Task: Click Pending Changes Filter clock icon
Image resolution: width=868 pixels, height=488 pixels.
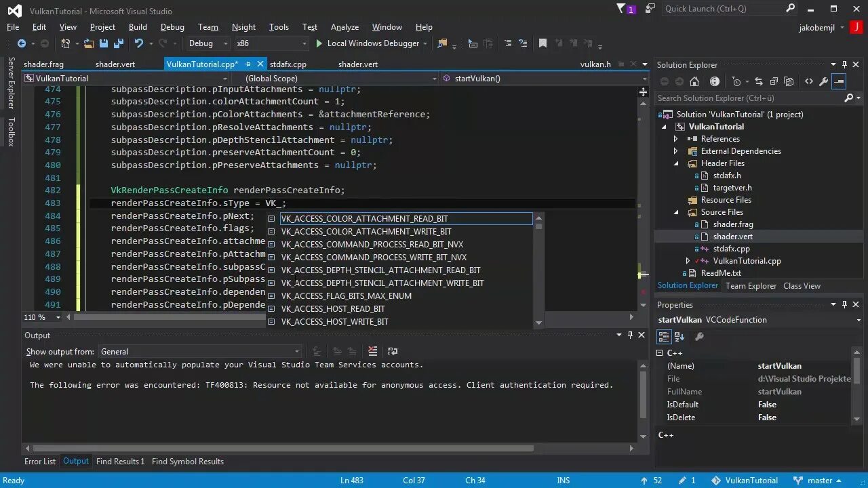Action: coord(738,81)
